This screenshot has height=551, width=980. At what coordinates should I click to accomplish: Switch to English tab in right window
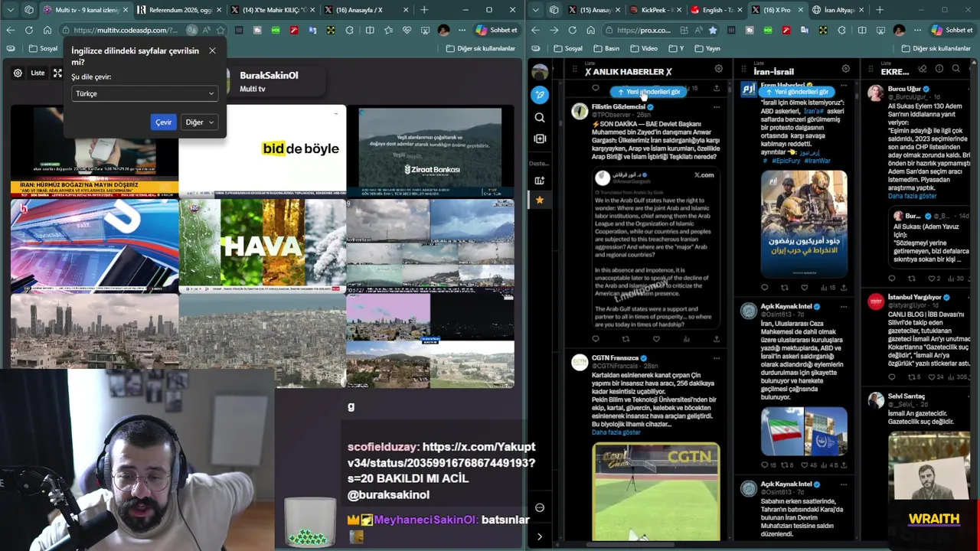(715, 10)
